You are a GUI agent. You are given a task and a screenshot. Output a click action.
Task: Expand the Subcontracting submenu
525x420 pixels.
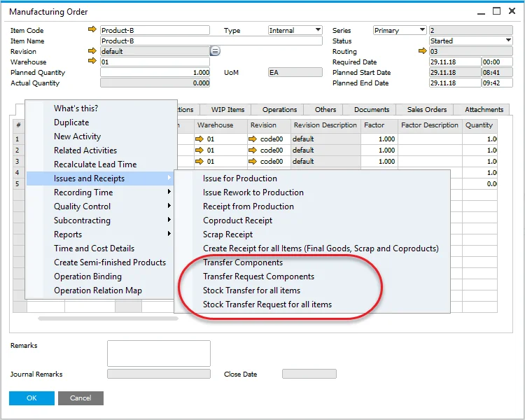pyautogui.click(x=100, y=220)
